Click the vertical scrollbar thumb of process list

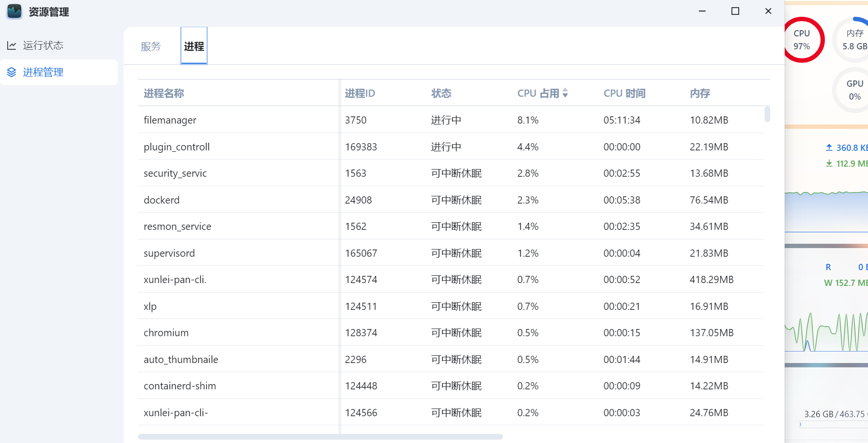click(767, 114)
